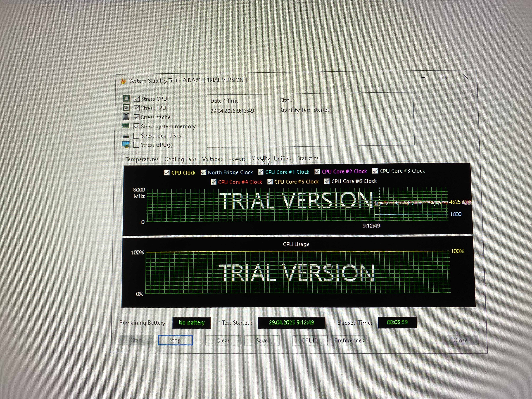Click the 1600 MHz North Bridge value label
The image size is (532, 399).
(455, 214)
